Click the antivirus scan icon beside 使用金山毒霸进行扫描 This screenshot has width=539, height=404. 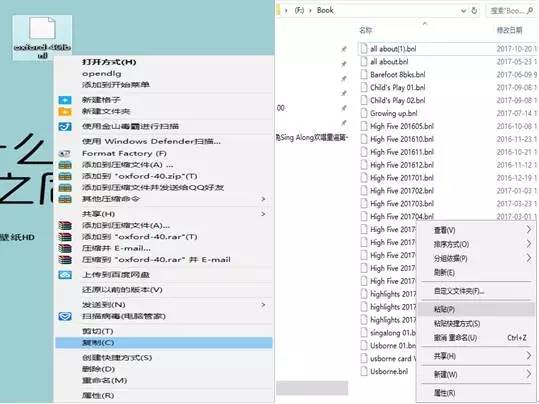65,127
